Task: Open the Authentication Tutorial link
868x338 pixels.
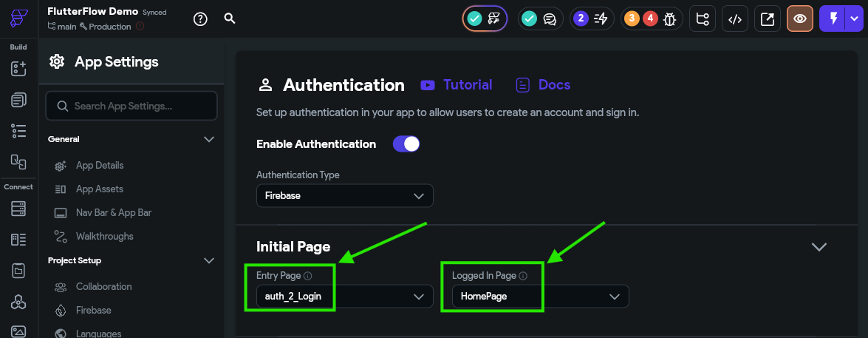Action: coord(456,85)
